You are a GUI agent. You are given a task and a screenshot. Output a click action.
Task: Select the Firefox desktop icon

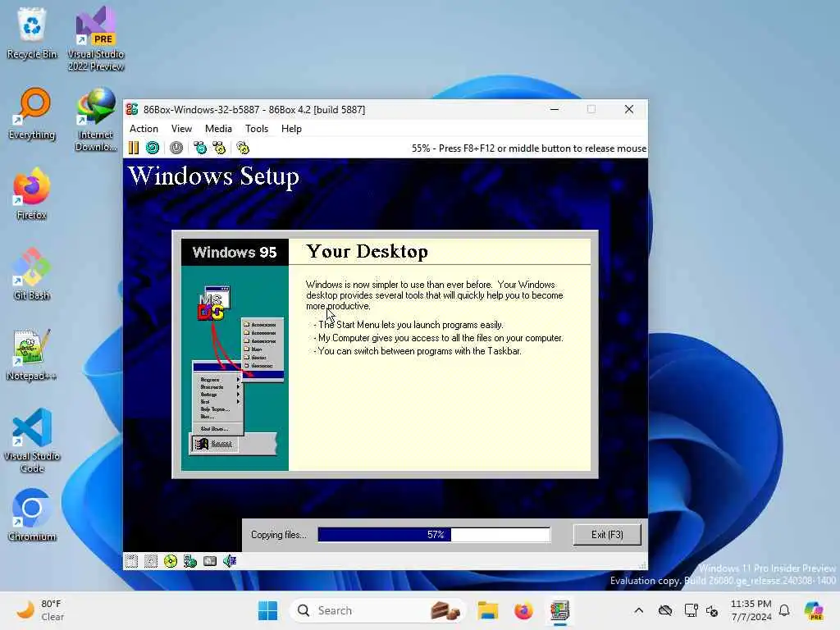(32, 194)
